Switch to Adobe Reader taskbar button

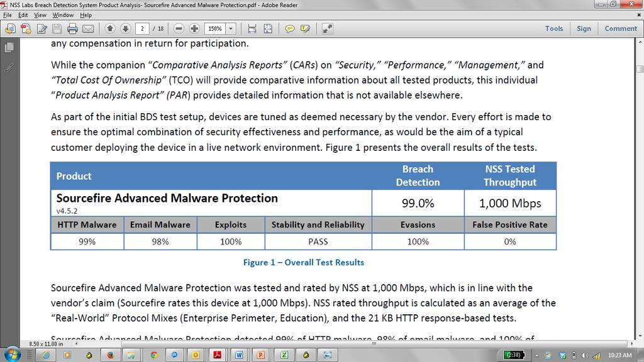coord(217,355)
